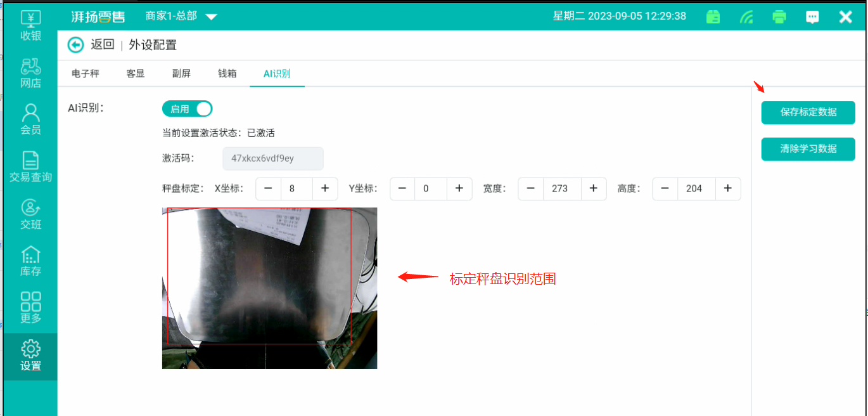Screen dimensions: 868x416
Task: Toggle the AI识别 启用 switch
Action: 187,109
